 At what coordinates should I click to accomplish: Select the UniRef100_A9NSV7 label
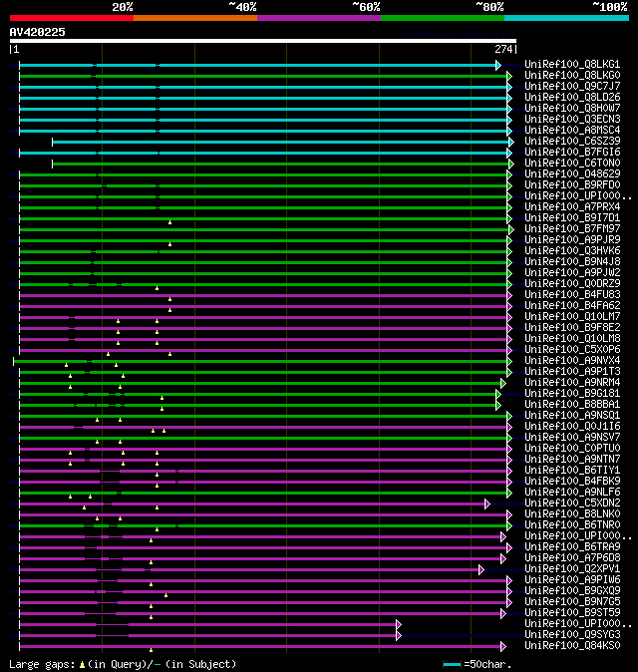click(572, 438)
